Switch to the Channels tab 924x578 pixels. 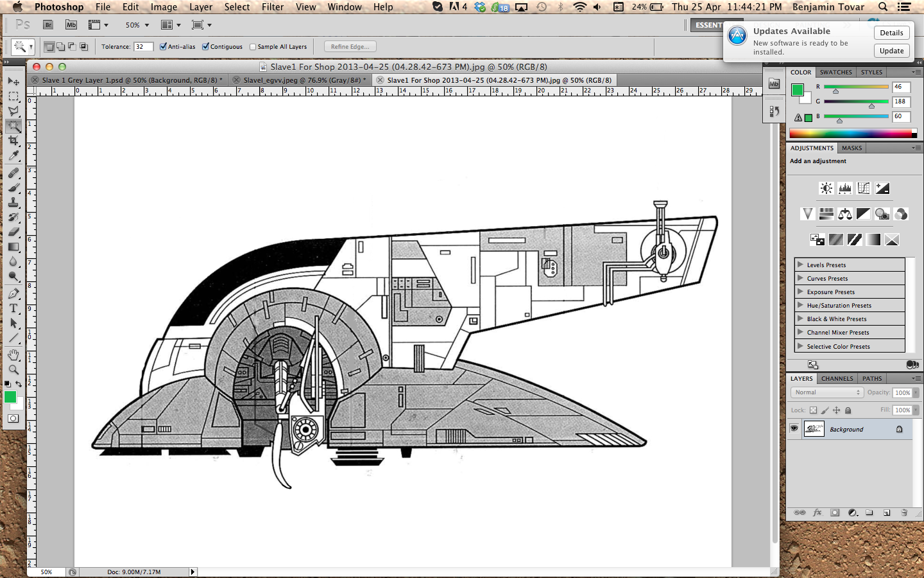tap(837, 378)
